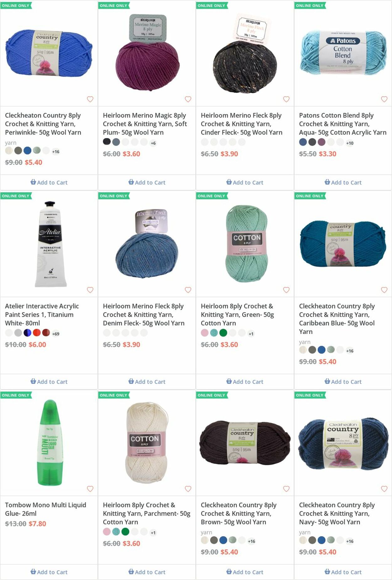The height and width of the screenshot is (580, 392).
Task: Save Tombow Mono Multi Liquid Glue to wishlist
Action: (90, 488)
